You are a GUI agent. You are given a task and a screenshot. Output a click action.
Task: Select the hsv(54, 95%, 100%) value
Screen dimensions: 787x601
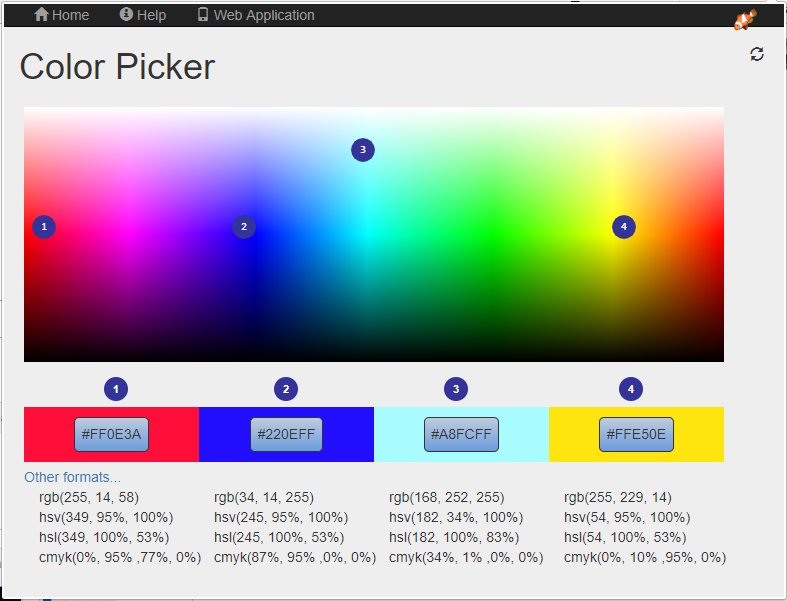click(x=627, y=517)
